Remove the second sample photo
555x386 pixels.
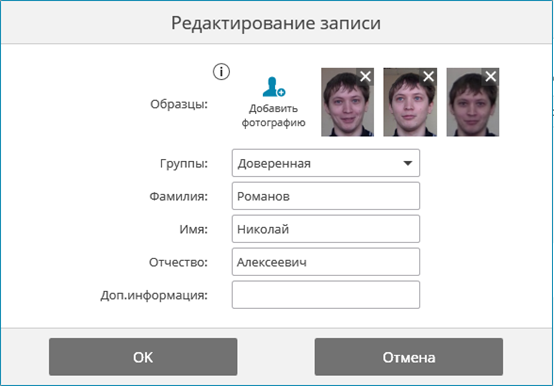[x=428, y=76]
